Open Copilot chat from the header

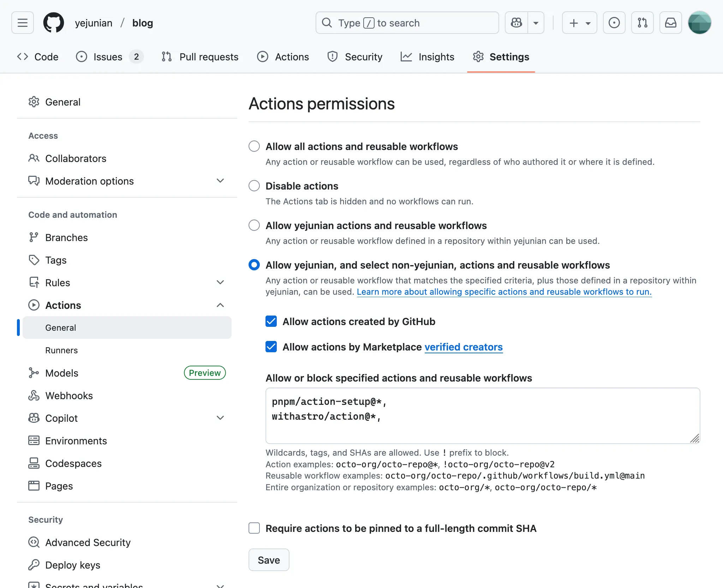(516, 23)
